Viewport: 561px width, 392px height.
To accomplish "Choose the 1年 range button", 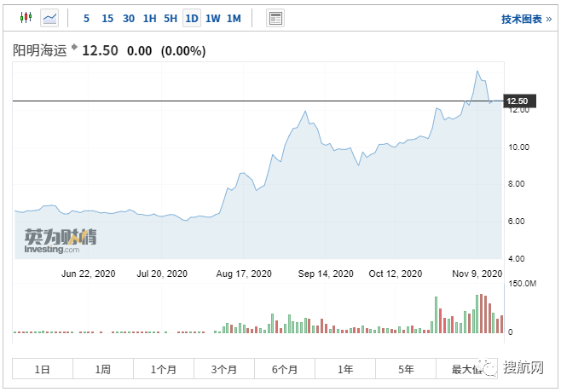I will [345, 369].
